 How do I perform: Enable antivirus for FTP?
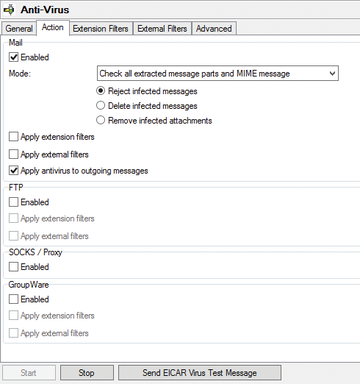click(14, 202)
